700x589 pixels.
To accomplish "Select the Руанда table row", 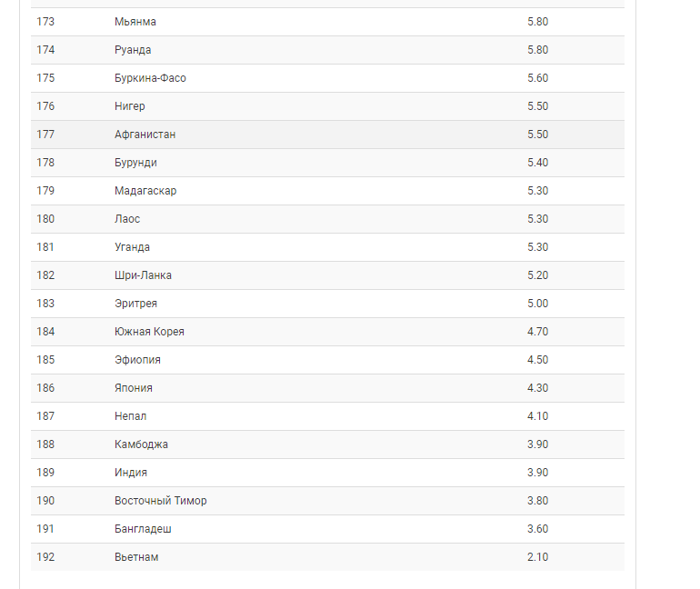I will click(x=133, y=50).
